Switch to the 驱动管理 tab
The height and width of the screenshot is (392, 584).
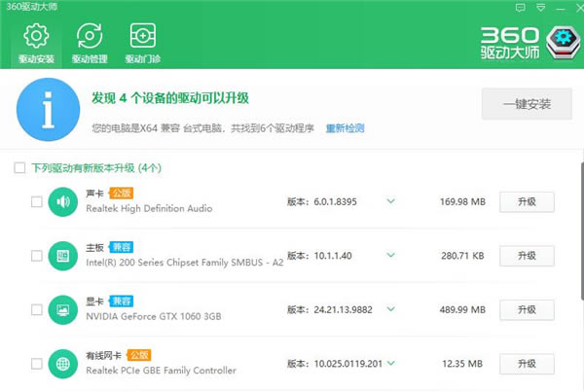(90, 44)
